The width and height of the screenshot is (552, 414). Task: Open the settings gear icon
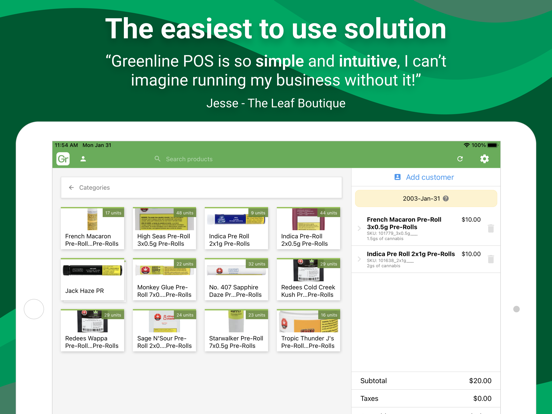coord(484,159)
